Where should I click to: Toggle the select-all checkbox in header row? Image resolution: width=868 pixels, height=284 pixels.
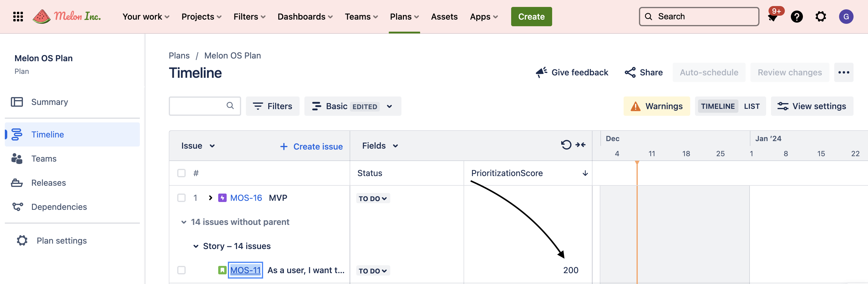tap(181, 173)
